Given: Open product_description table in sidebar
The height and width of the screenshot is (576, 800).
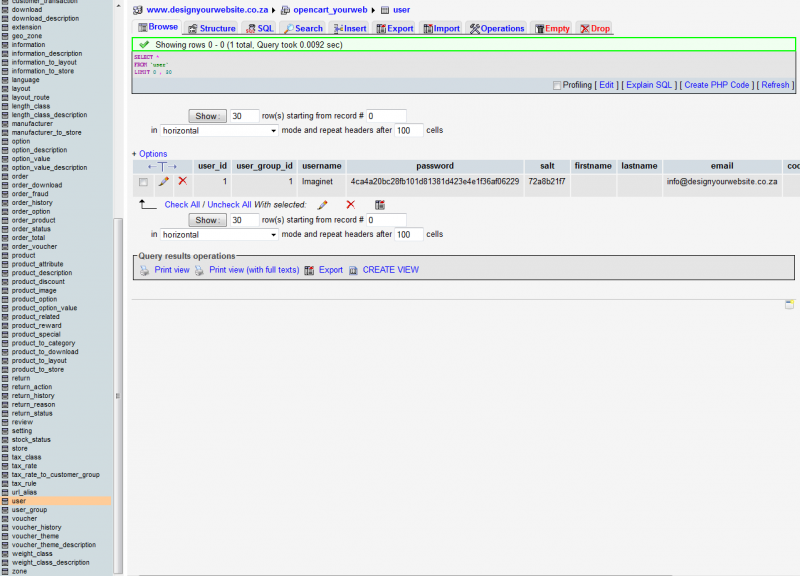Looking at the screenshot, I should click(42, 273).
